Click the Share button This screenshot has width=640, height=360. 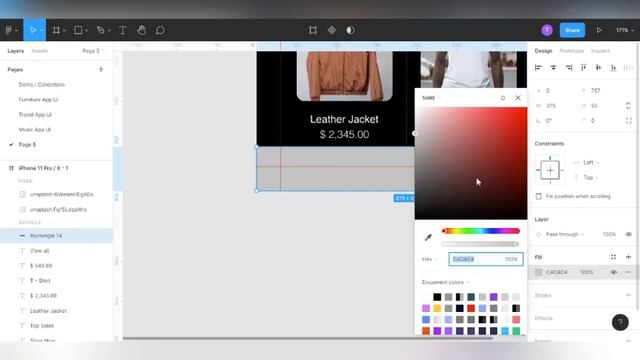click(x=572, y=30)
